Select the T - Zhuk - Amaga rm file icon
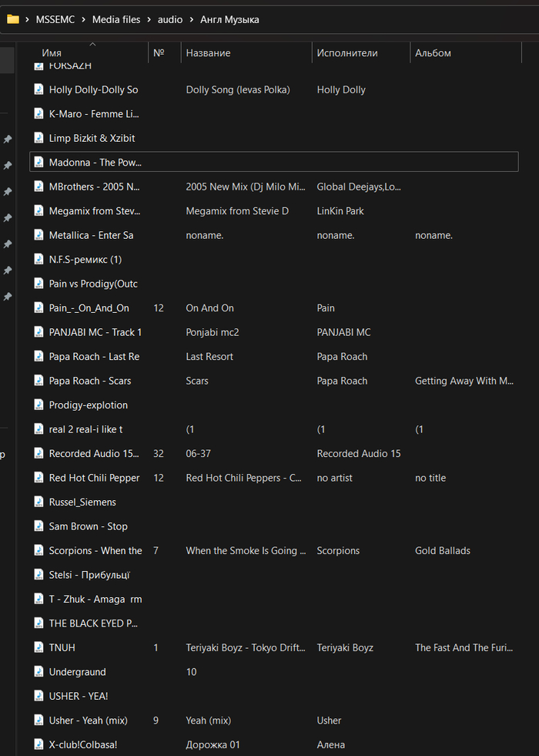The width and height of the screenshot is (539, 756). click(39, 600)
